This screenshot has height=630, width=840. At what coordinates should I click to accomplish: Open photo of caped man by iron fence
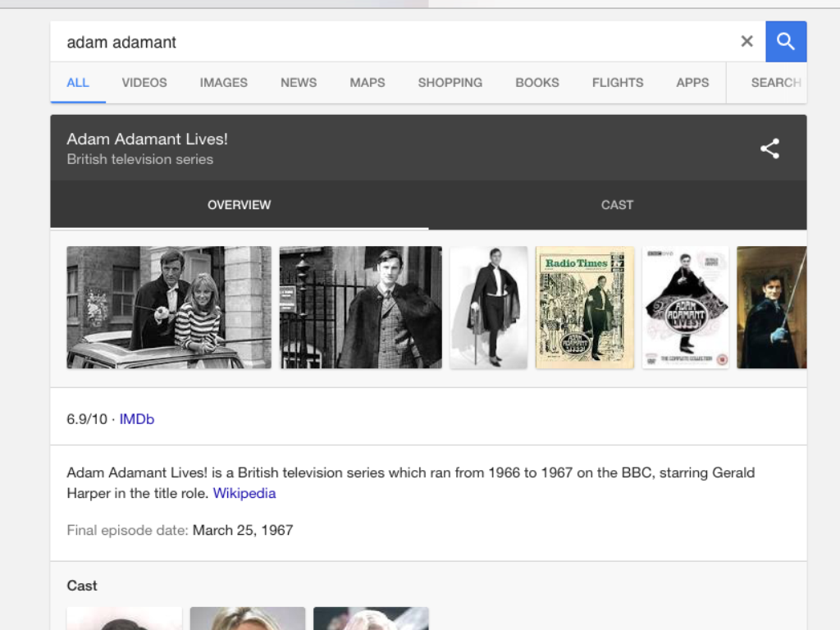[x=361, y=307]
